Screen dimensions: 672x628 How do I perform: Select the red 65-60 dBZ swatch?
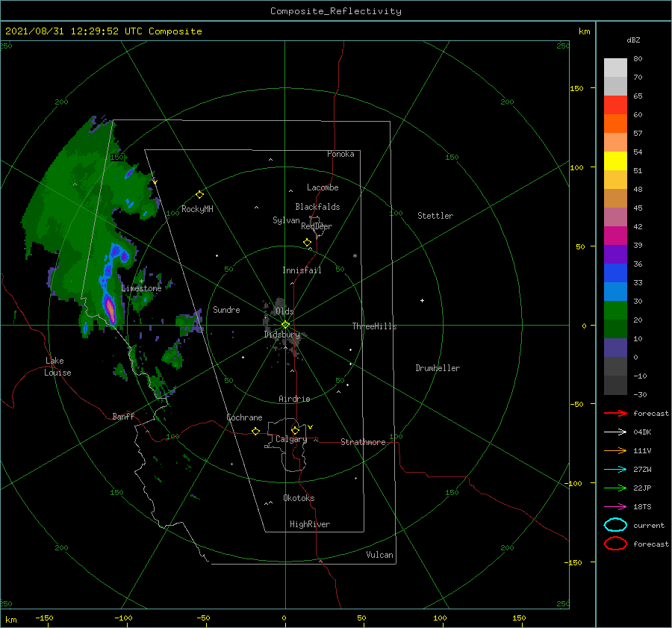(615, 105)
